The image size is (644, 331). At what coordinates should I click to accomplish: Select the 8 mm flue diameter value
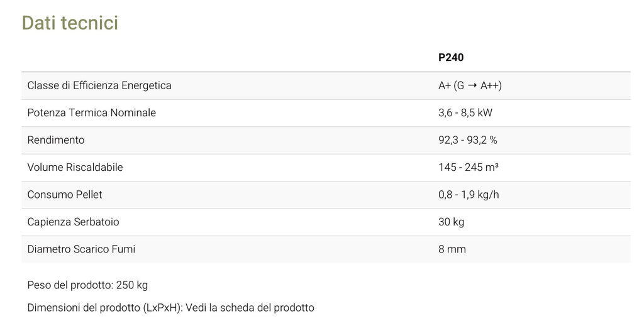pyautogui.click(x=452, y=249)
